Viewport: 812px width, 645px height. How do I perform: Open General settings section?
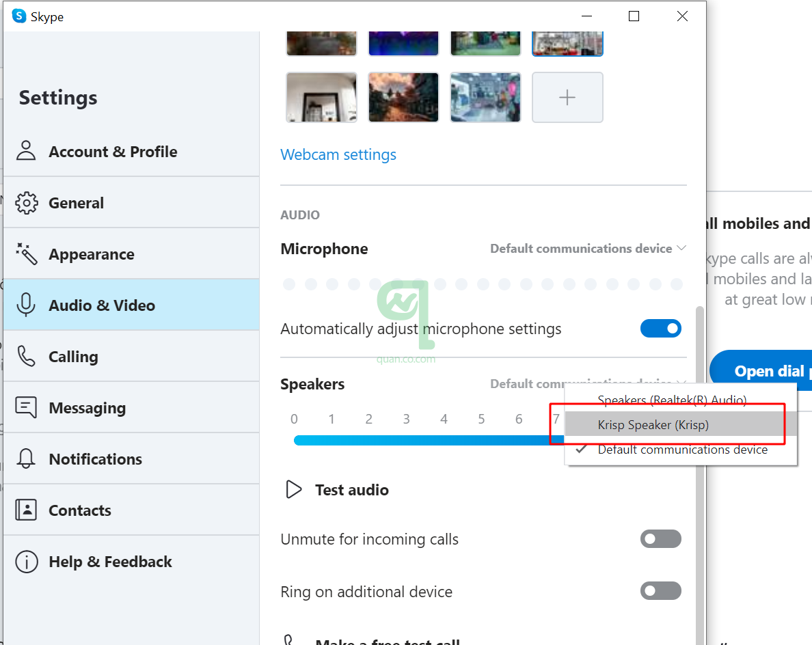131,202
